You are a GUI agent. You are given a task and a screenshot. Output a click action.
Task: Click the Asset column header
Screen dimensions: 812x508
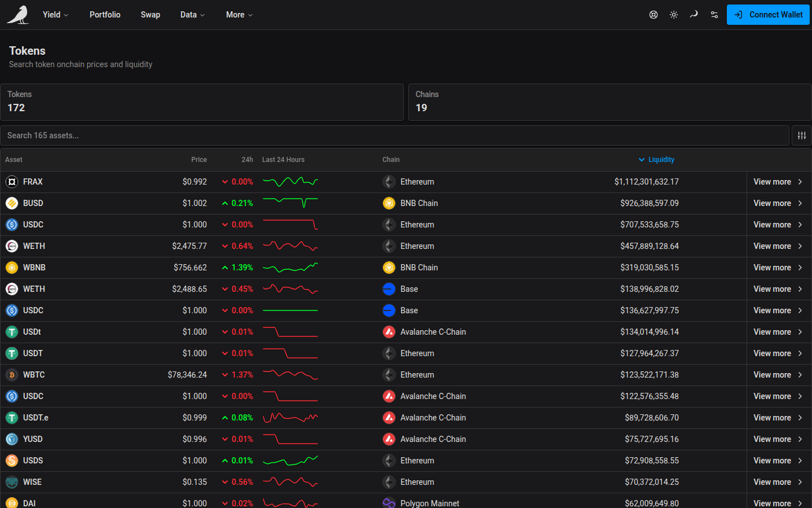pyautogui.click(x=14, y=160)
